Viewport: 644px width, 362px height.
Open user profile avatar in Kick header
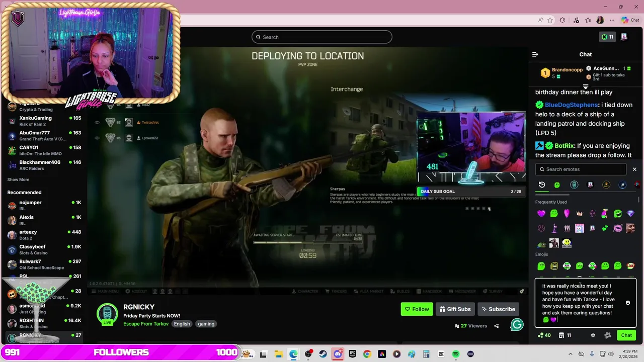click(624, 37)
